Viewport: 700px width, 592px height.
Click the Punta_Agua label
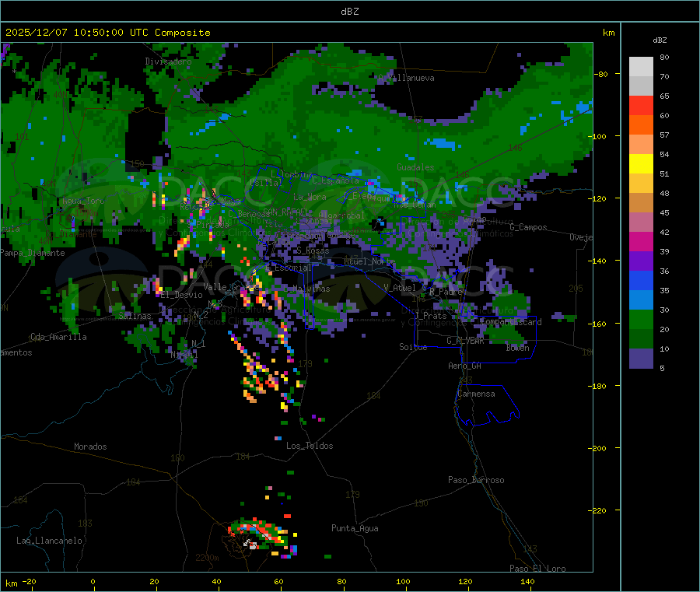pos(355,528)
